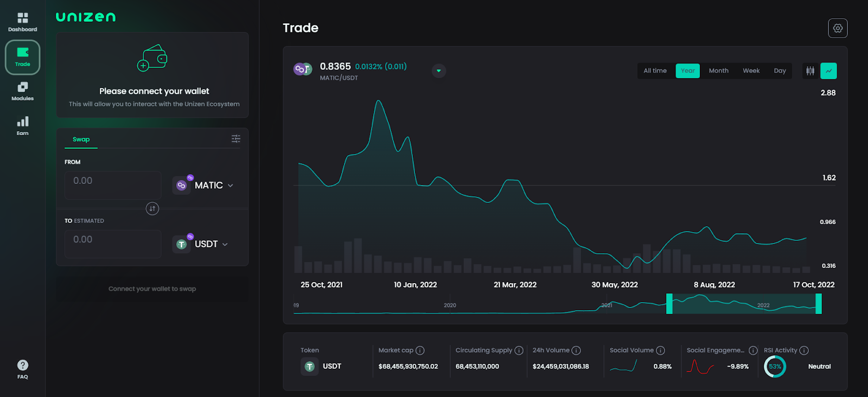Select Day chart range
Image resolution: width=868 pixels, height=397 pixels.
tap(780, 71)
